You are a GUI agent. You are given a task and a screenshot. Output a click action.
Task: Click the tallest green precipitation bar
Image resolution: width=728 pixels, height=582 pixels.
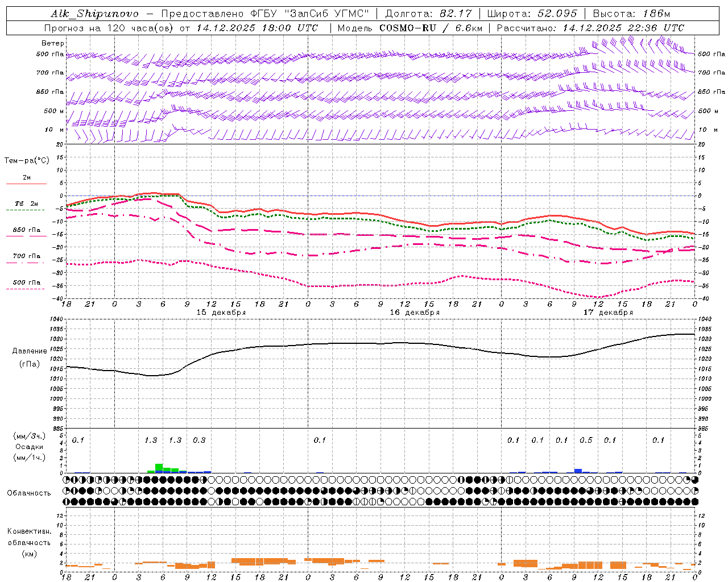coord(159,468)
